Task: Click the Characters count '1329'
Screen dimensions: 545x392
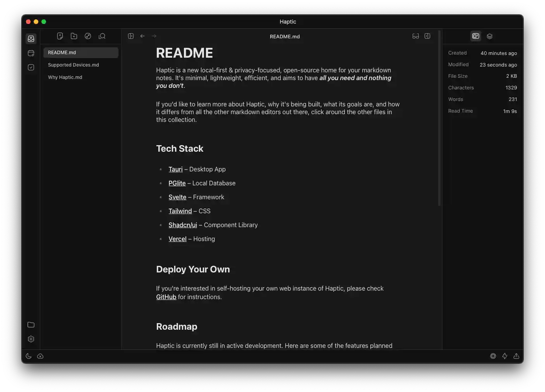Action: coord(511,88)
